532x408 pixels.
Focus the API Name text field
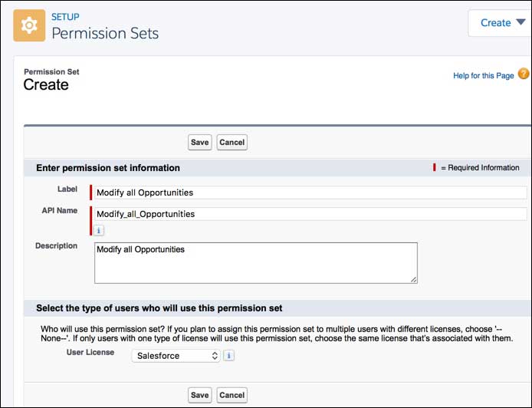[x=310, y=214]
